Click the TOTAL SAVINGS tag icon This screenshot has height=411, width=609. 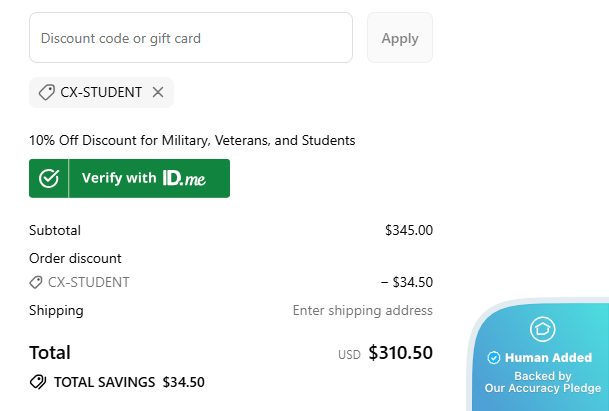(x=38, y=381)
